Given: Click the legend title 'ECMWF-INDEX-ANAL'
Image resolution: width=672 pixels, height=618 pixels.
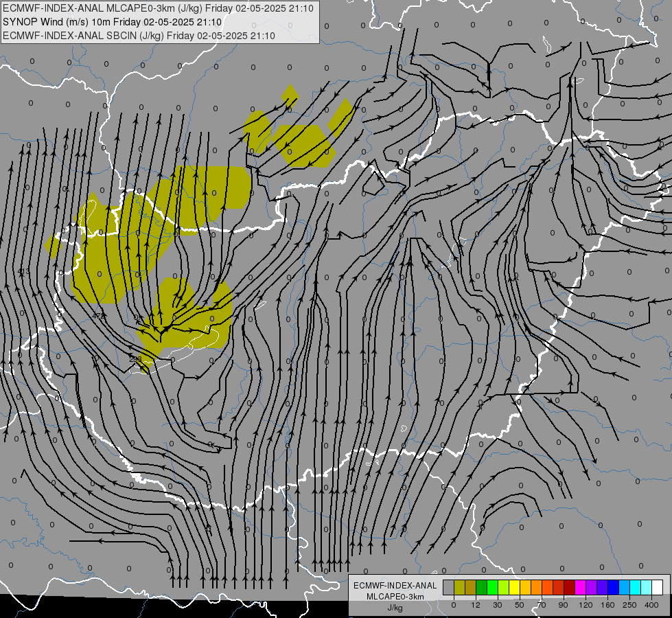Looking at the screenshot, I should 395,586.
